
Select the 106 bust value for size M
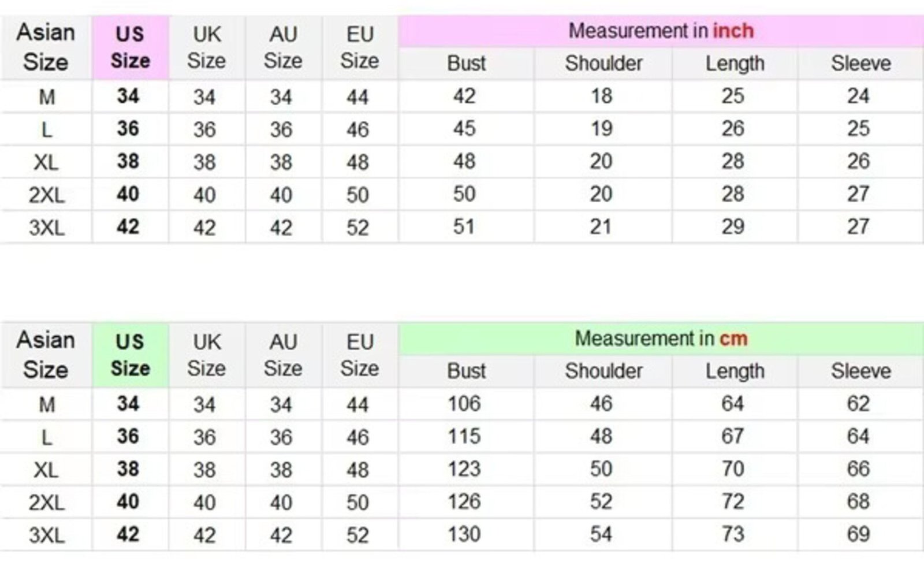click(x=464, y=404)
